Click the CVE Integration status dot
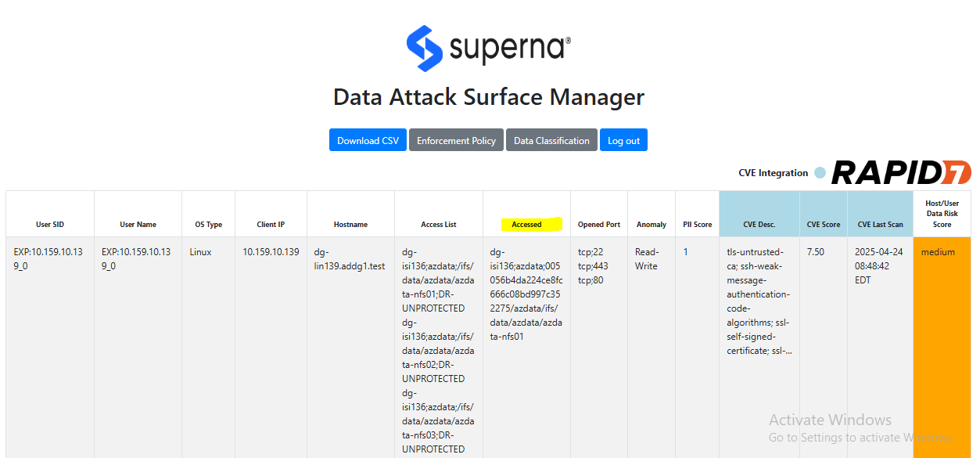The width and height of the screenshot is (980, 458). click(x=819, y=173)
